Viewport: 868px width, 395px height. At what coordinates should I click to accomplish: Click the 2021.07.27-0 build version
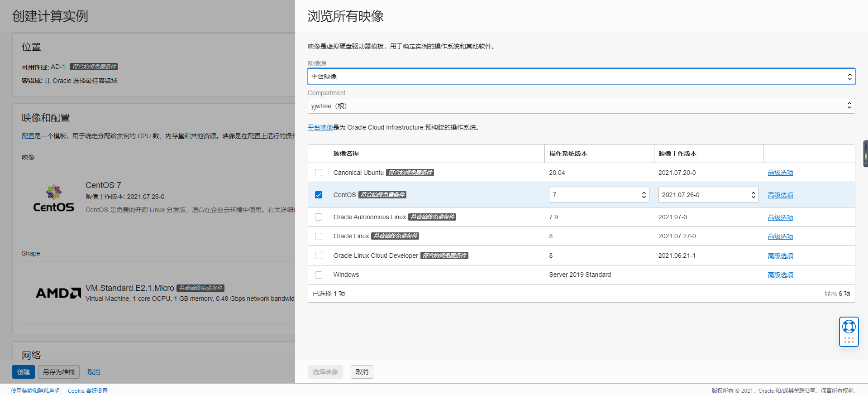pyautogui.click(x=677, y=236)
